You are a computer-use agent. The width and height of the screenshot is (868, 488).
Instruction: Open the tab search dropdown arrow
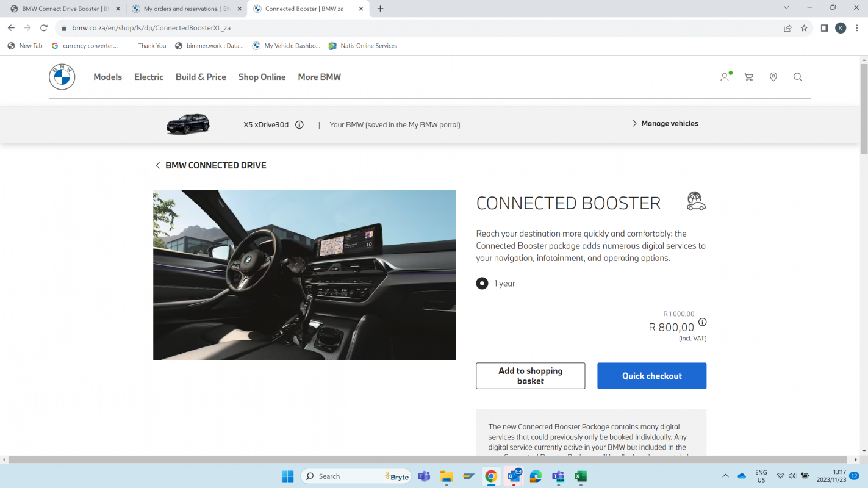point(786,7)
